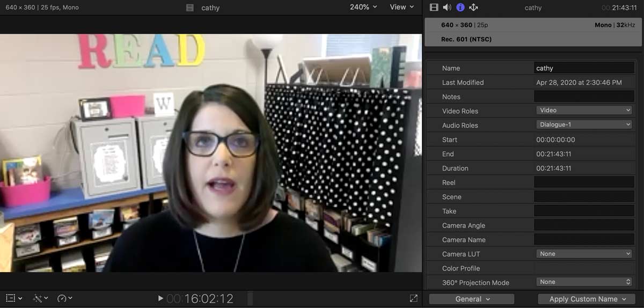Click the clip icon beside cathy title
The height and width of the screenshot is (308, 644).
(x=189, y=8)
